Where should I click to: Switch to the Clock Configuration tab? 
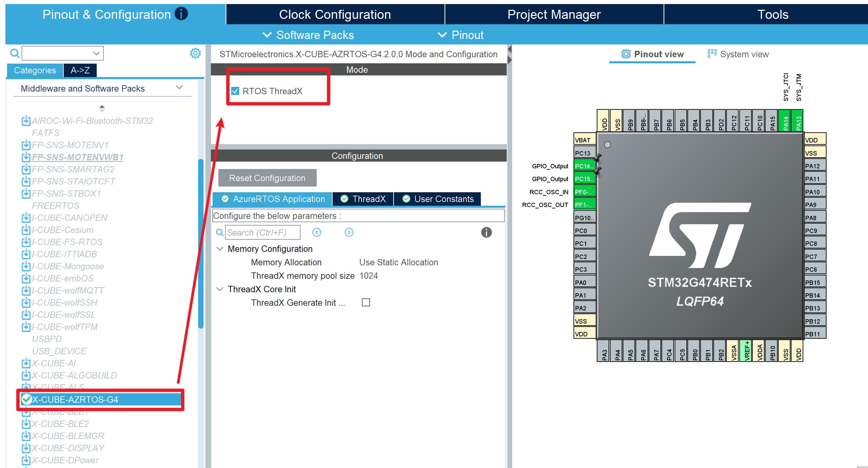335,14
